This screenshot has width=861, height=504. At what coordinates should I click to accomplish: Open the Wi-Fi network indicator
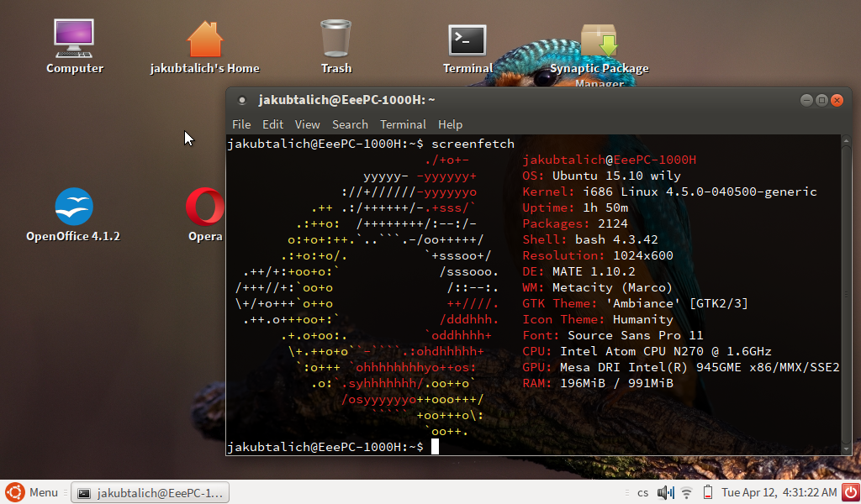click(x=686, y=492)
